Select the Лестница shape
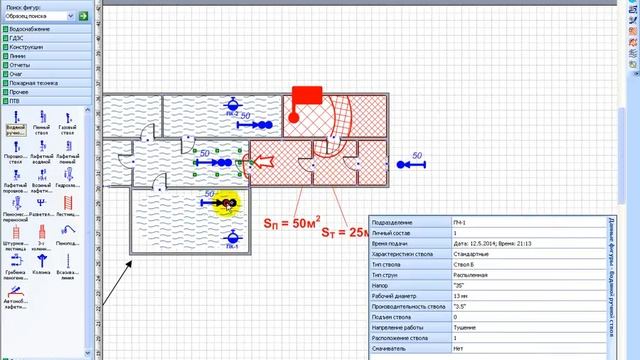This screenshot has height=360, width=640. coord(67,207)
